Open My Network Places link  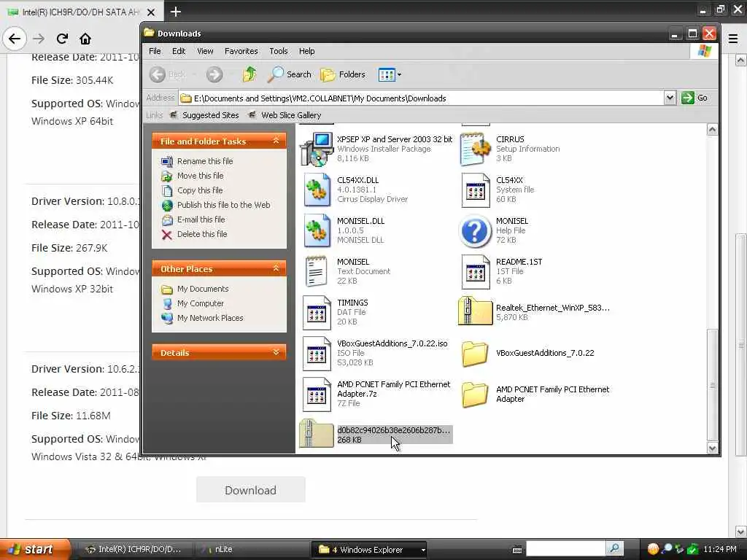coord(210,318)
